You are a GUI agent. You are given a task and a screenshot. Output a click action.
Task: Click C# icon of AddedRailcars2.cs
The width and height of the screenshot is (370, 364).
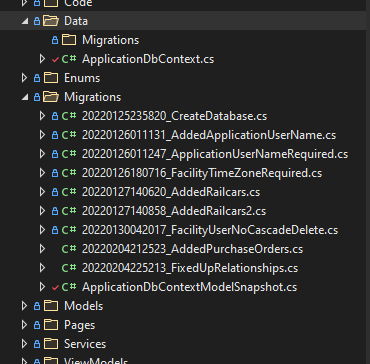[x=69, y=211]
